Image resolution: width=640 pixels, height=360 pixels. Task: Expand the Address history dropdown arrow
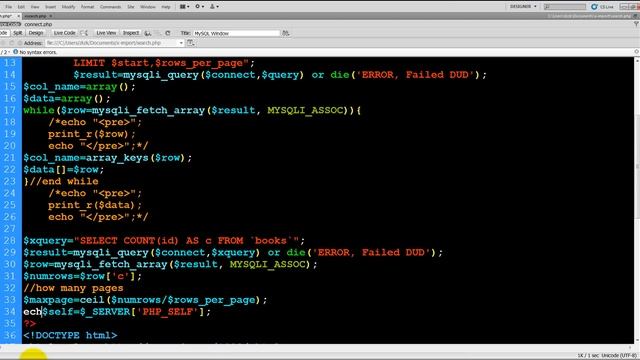point(181,43)
